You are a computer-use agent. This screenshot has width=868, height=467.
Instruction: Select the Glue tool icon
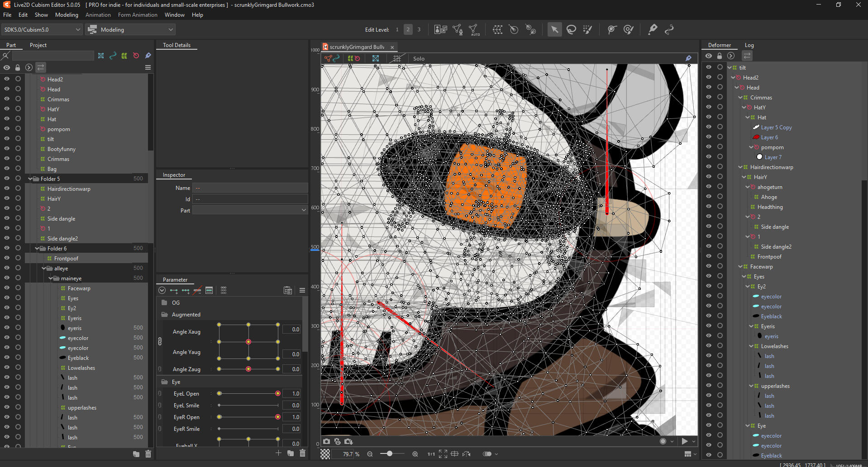click(x=652, y=30)
